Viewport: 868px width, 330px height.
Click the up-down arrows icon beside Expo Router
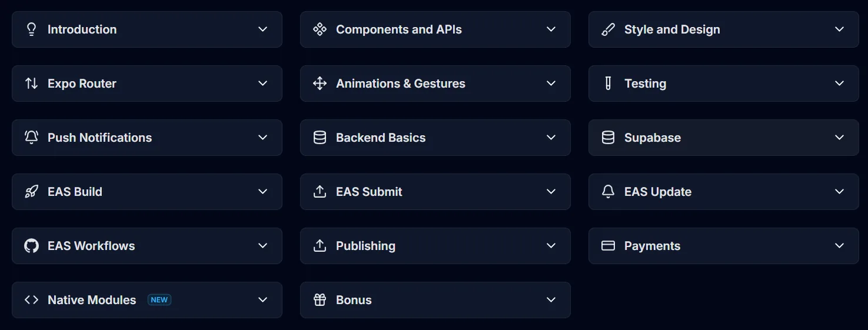pyautogui.click(x=31, y=84)
